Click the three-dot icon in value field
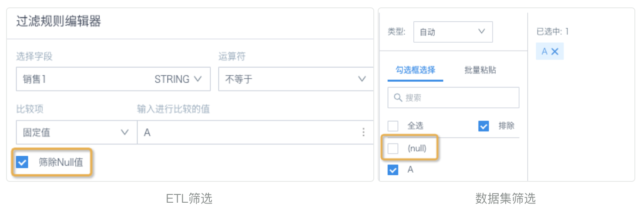Screen dimensions: 644x214 363,133
